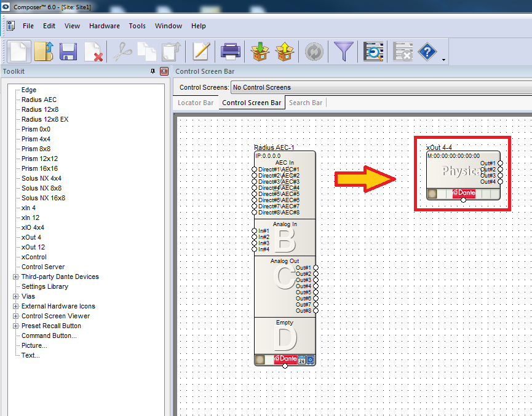Select xIn 12 in Toolkit
Viewport: 532px width, 416px height.
(30, 218)
